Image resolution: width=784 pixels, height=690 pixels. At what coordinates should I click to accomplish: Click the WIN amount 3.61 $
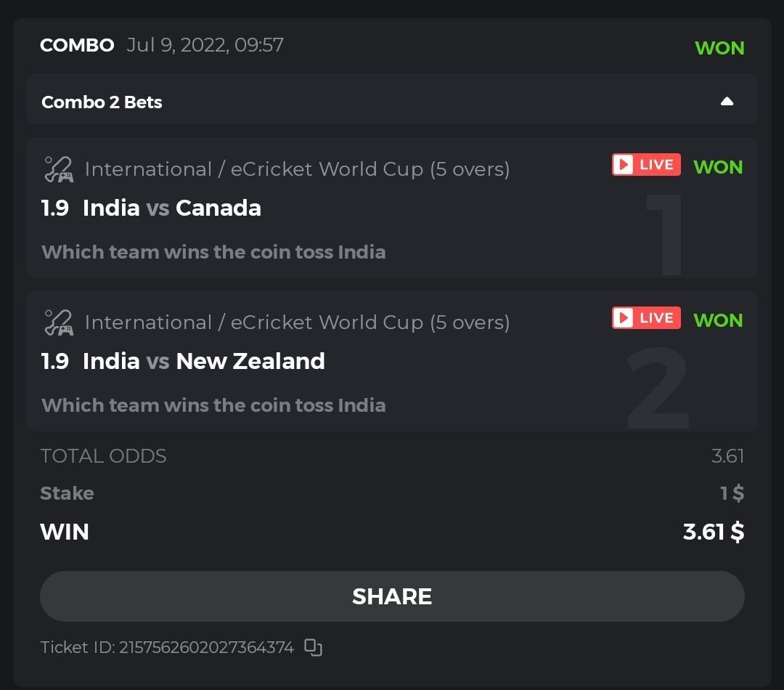pos(713,532)
